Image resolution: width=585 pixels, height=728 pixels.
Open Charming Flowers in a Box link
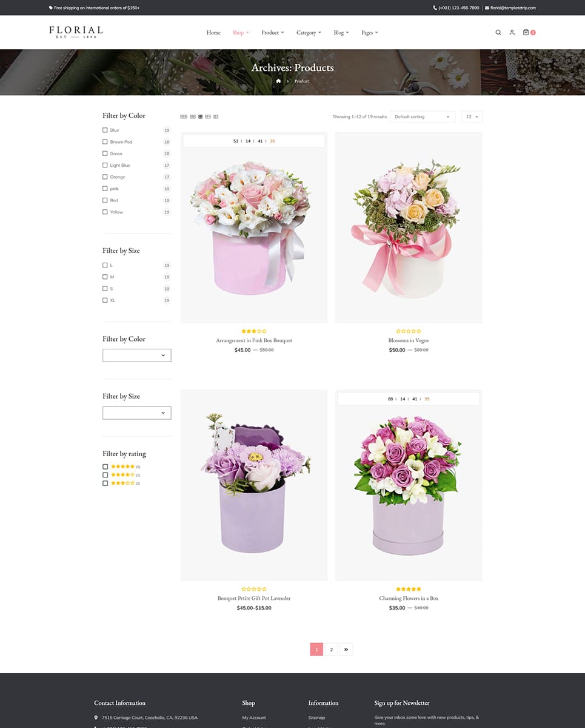(409, 598)
